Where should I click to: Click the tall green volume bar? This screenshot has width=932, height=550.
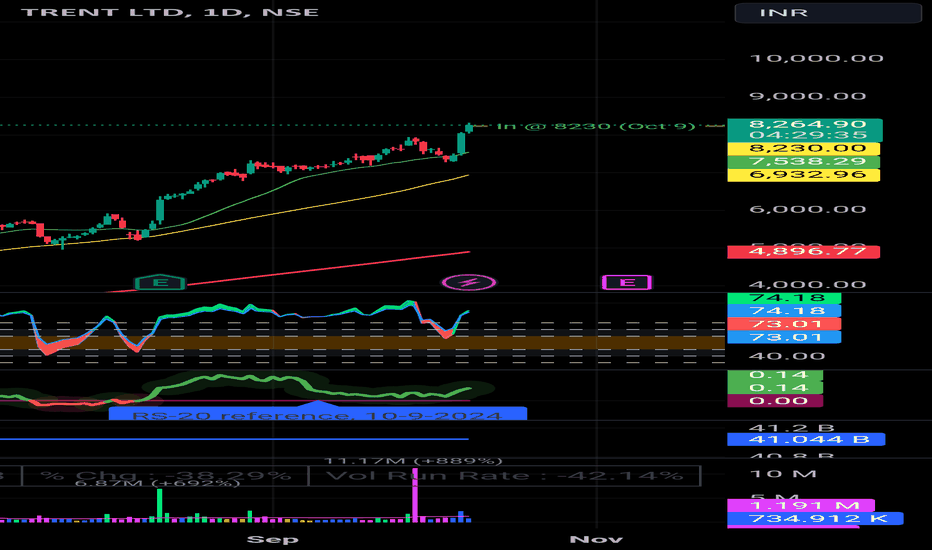159,506
